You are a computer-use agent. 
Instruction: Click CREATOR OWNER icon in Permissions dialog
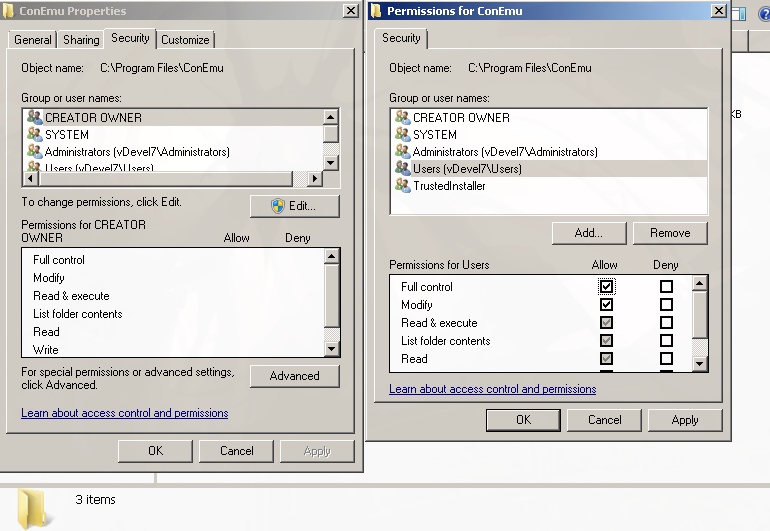pyautogui.click(x=403, y=117)
